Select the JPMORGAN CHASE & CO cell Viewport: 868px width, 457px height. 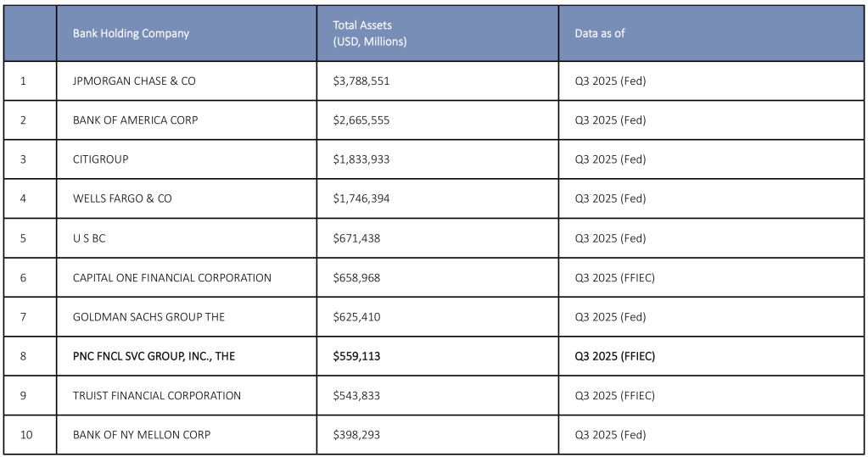point(134,81)
